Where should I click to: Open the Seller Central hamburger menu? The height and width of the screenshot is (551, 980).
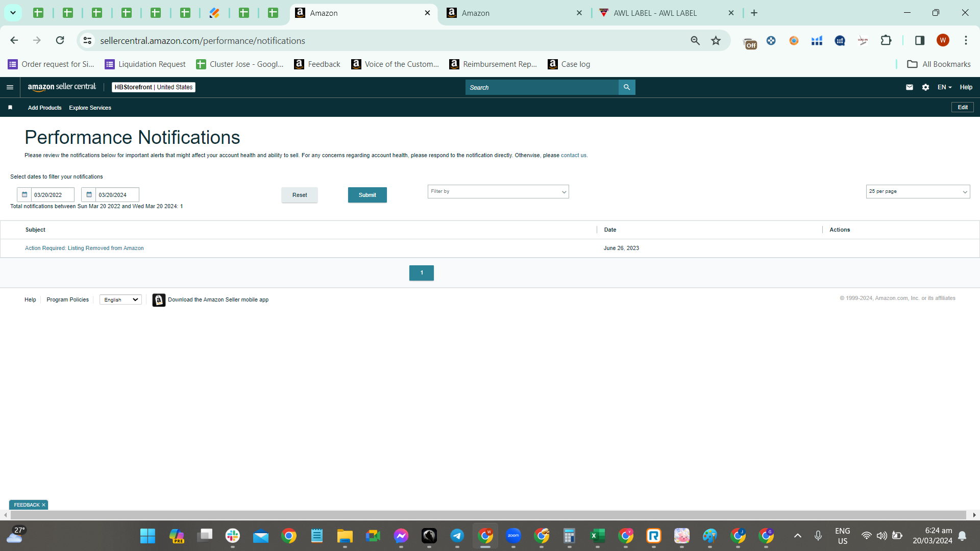[10, 87]
